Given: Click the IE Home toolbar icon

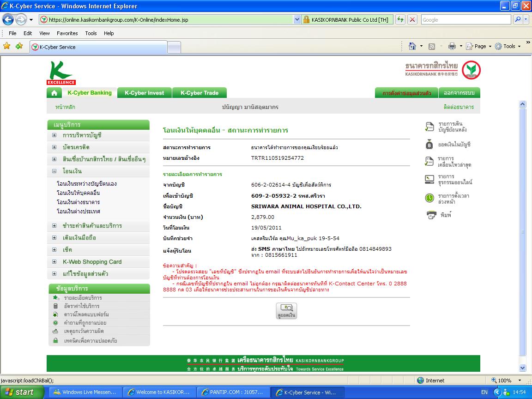Looking at the screenshot, I should [412, 46].
